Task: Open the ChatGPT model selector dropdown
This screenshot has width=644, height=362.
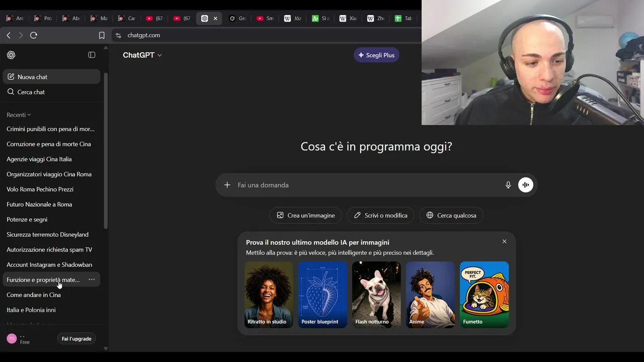Action: coord(142,55)
